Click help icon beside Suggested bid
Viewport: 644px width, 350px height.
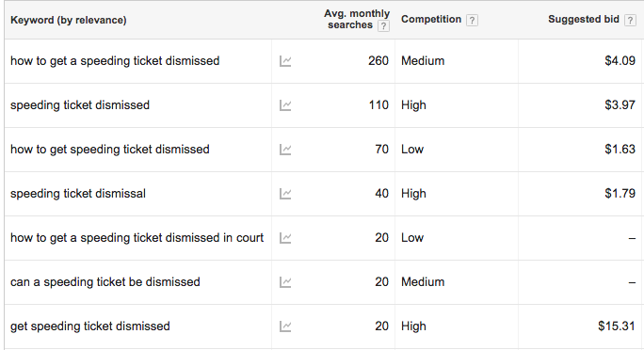coord(630,20)
